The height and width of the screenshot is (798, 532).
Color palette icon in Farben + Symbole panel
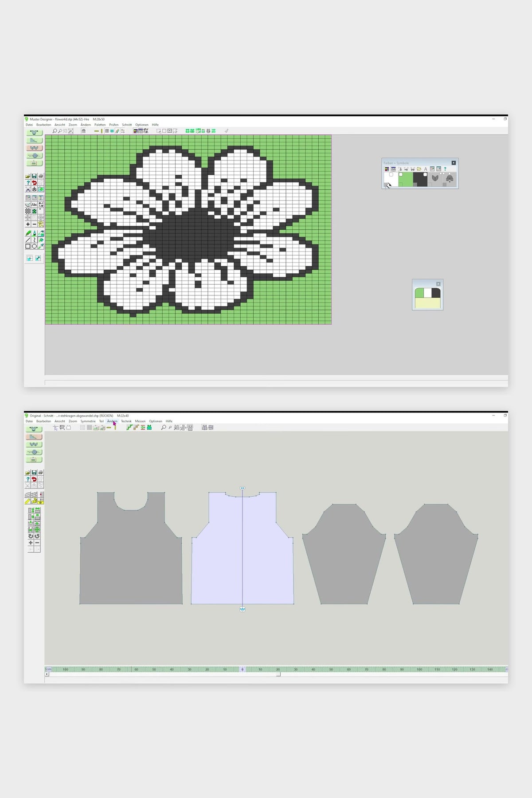387,169
